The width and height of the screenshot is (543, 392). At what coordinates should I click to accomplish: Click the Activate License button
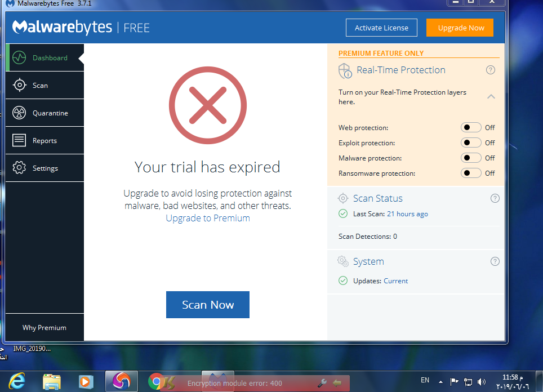pos(381,28)
